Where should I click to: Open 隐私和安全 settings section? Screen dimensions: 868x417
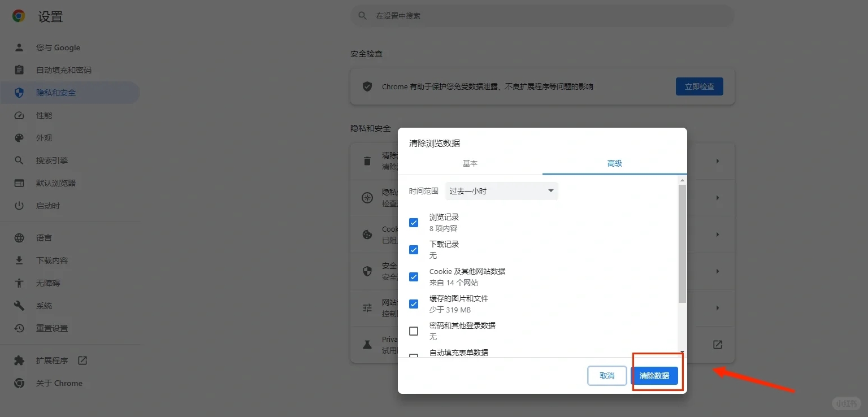[70, 93]
